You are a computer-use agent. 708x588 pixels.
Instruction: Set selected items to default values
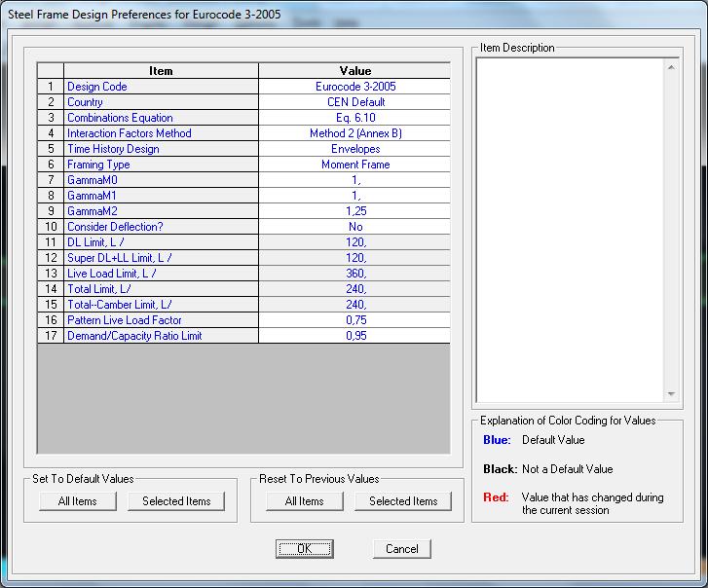(176, 501)
